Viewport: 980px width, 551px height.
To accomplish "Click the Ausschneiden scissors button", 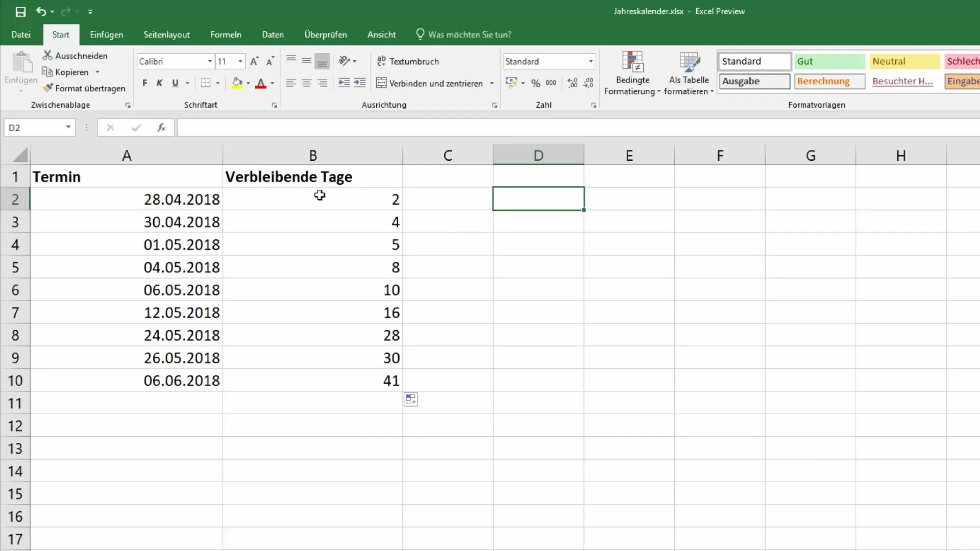I will pos(76,55).
